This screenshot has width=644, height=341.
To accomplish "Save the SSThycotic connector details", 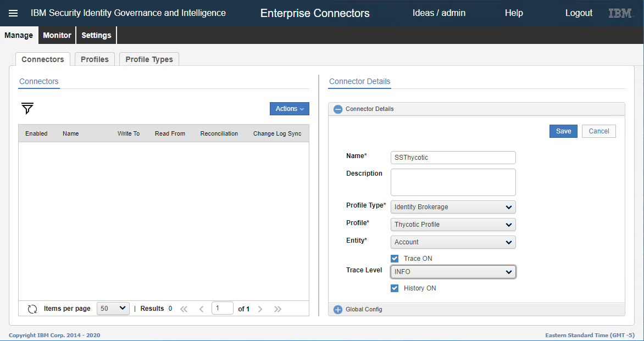I will click(x=563, y=131).
